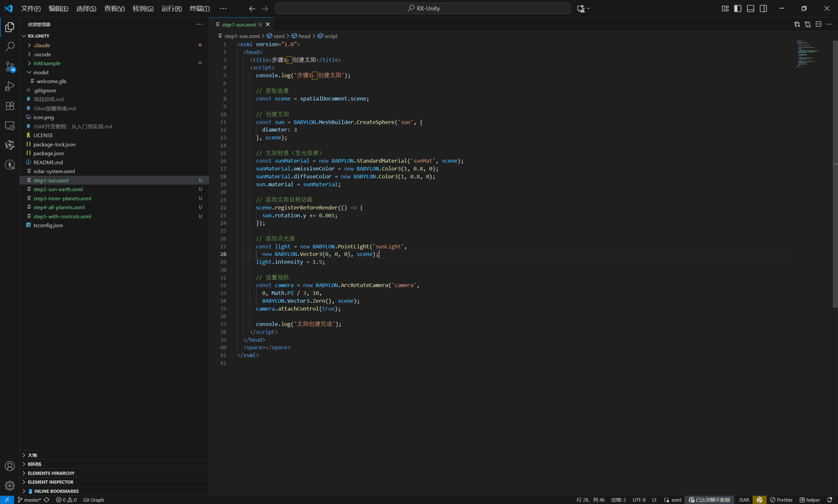Click the Git Graph status bar button
Viewport: 838px width, 504px height.
93,499
